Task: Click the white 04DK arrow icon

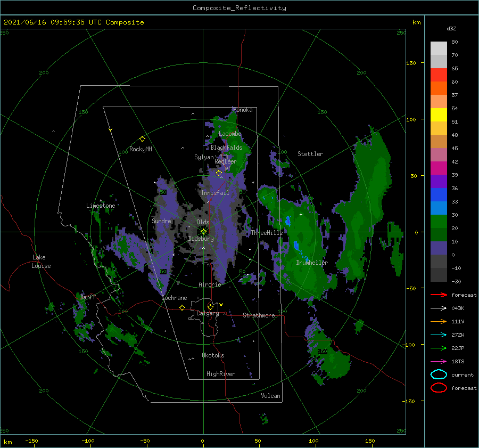Action: [439, 308]
